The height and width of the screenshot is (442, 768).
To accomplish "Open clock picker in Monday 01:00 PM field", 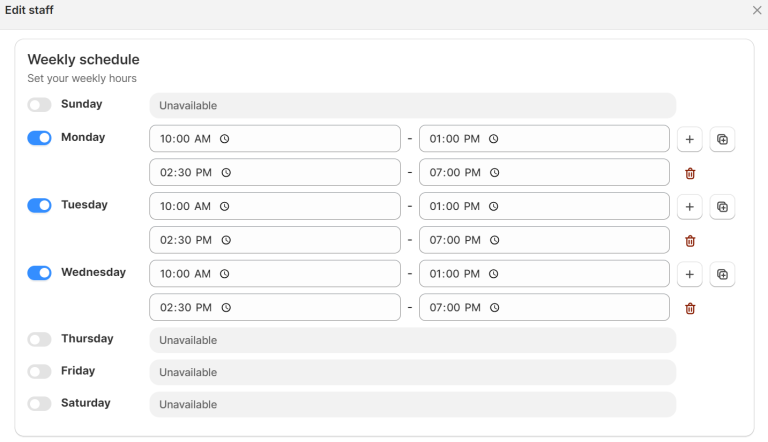I will (x=494, y=139).
